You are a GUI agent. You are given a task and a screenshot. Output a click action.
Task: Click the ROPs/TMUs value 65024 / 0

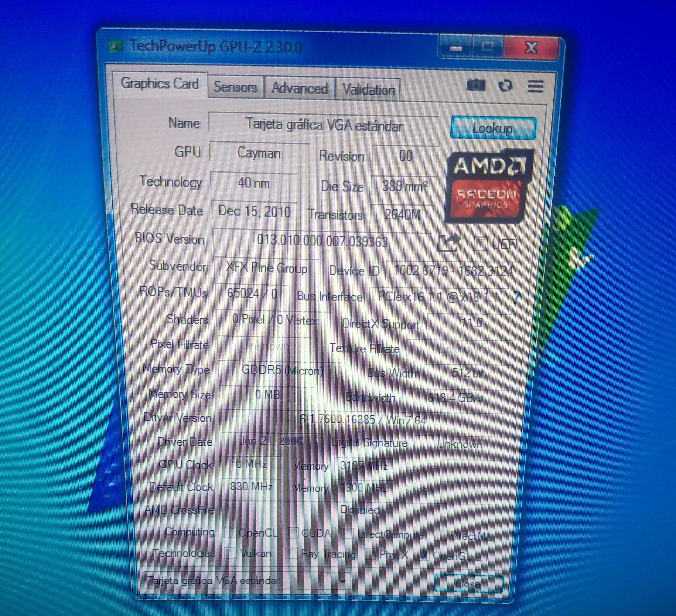[x=252, y=293]
